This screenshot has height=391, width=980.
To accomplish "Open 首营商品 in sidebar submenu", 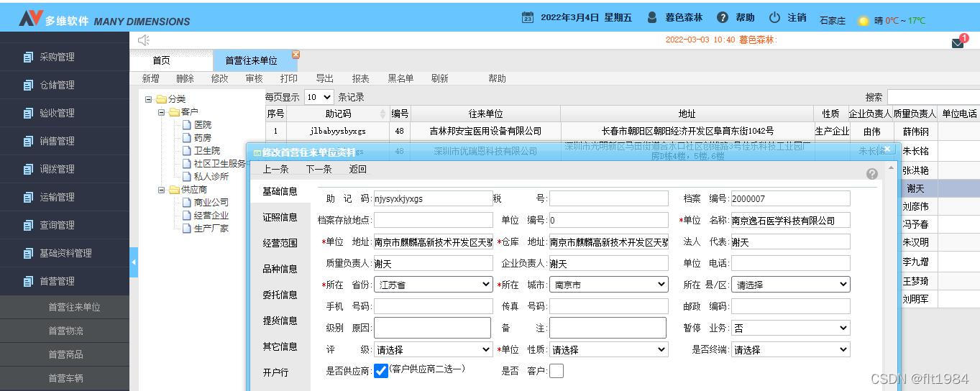I will click(x=65, y=354).
